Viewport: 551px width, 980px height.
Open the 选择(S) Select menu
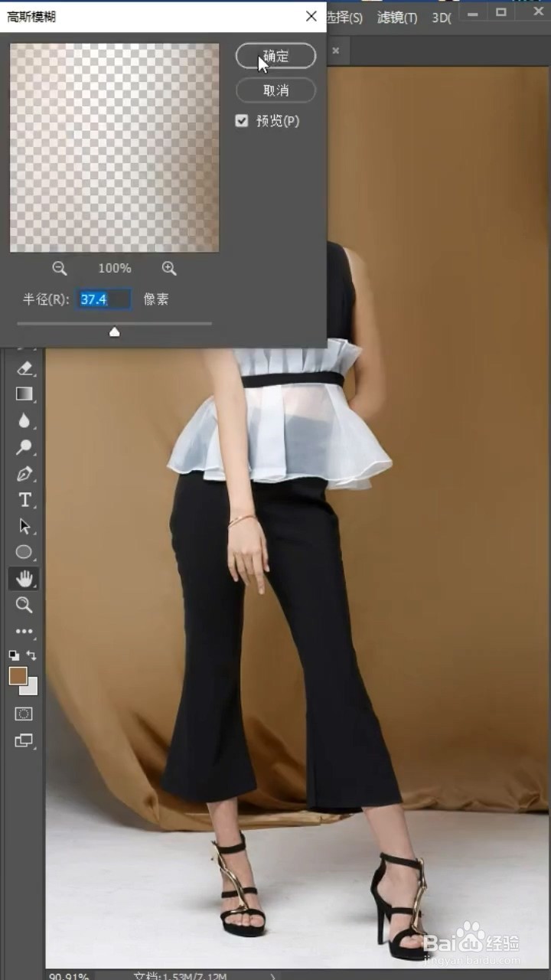click(345, 18)
